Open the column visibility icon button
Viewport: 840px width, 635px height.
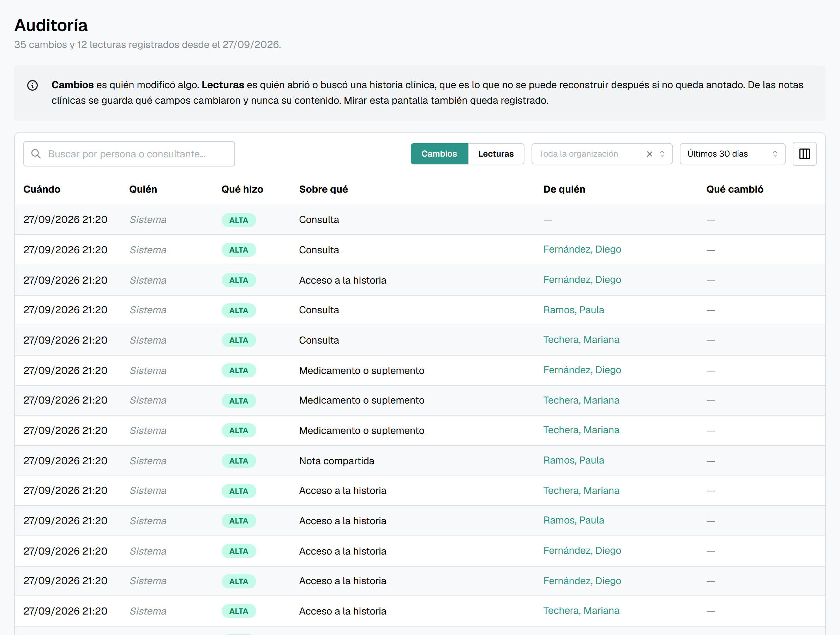click(x=804, y=154)
